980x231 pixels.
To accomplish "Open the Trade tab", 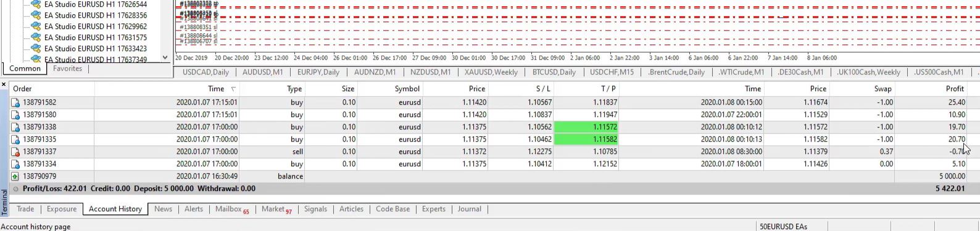I will pyautogui.click(x=25, y=209).
